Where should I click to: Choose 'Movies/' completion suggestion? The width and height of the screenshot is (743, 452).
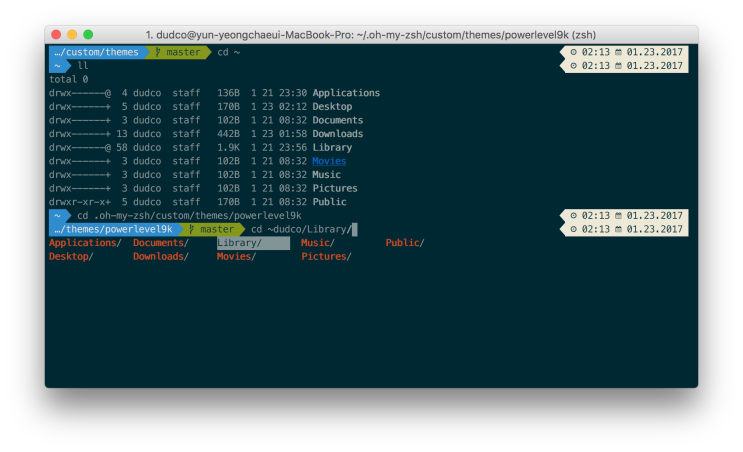coord(236,256)
